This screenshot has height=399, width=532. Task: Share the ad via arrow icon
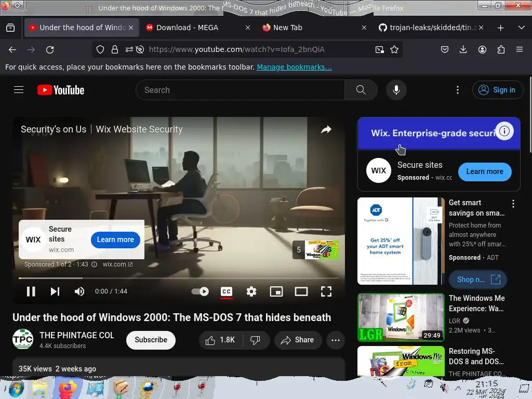click(326, 129)
